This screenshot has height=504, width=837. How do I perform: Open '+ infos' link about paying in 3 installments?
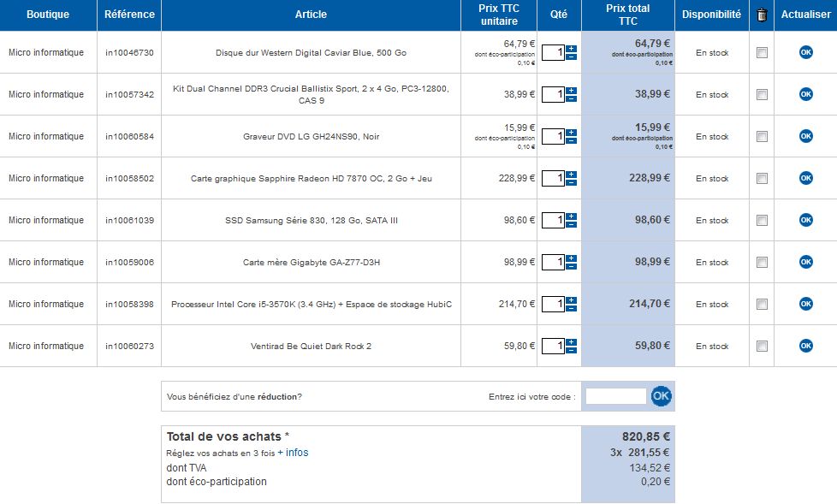(x=293, y=452)
